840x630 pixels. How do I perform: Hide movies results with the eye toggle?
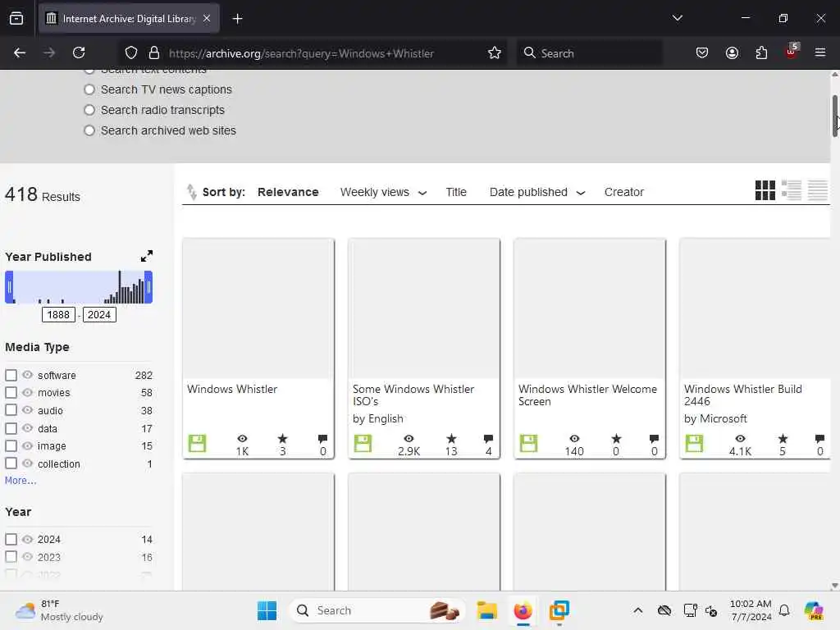pos(27,392)
